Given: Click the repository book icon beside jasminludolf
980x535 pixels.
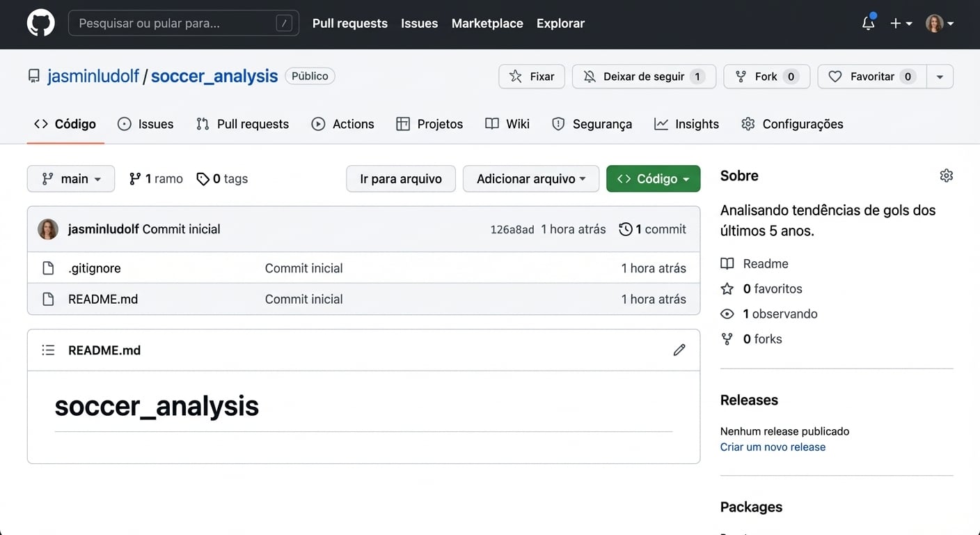Looking at the screenshot, I should pos(33,76).
